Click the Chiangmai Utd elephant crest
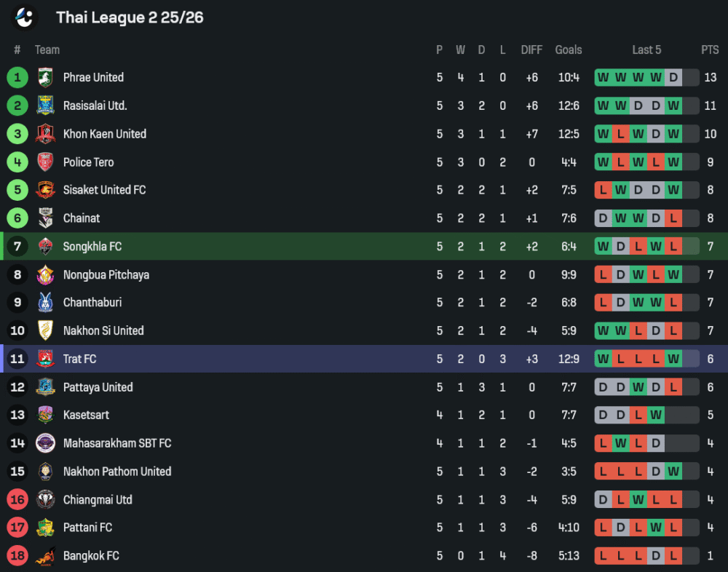 [x=45, y=500]
